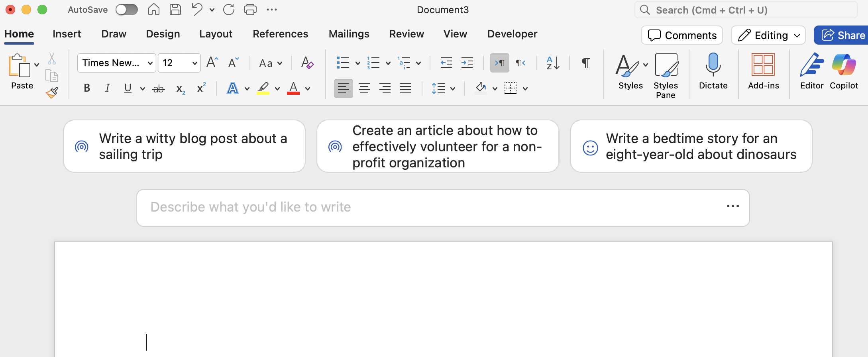Expand the font size 12 dropdown

[194, 63]
